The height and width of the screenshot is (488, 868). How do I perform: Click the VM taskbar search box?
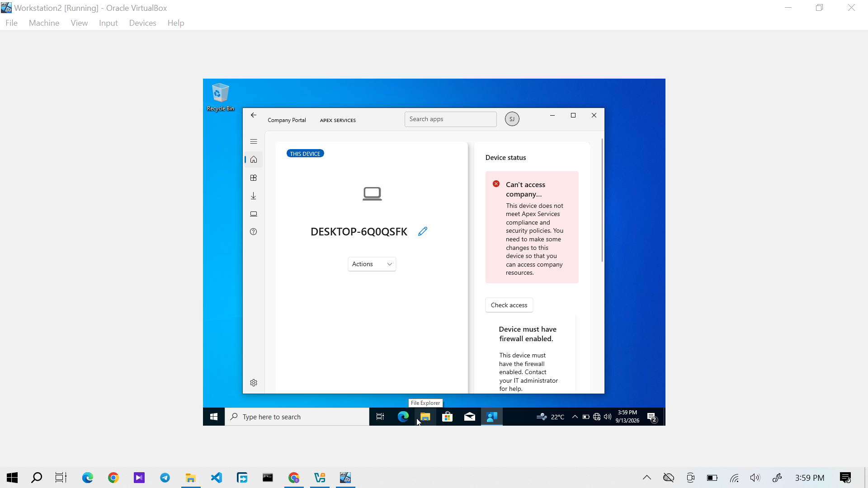(297, 417)
